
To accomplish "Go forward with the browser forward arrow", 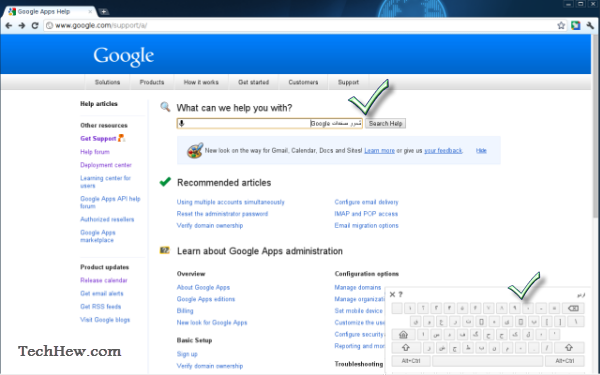I will point(22,26).
